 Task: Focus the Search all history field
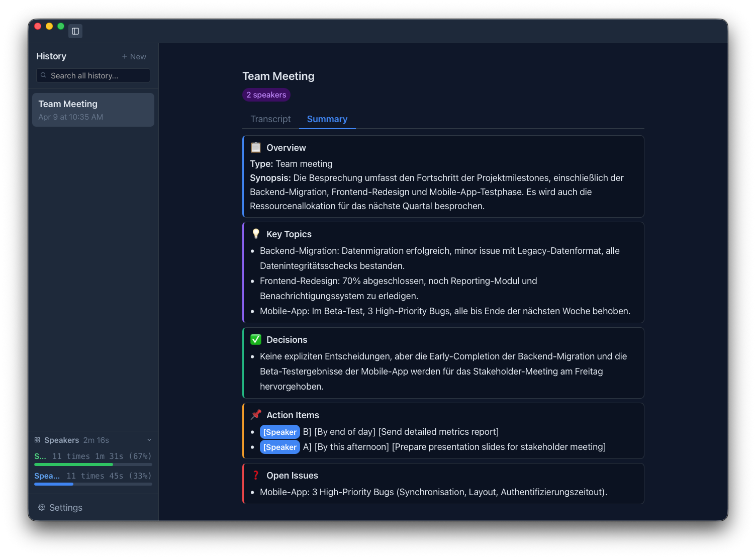[93, 75]
